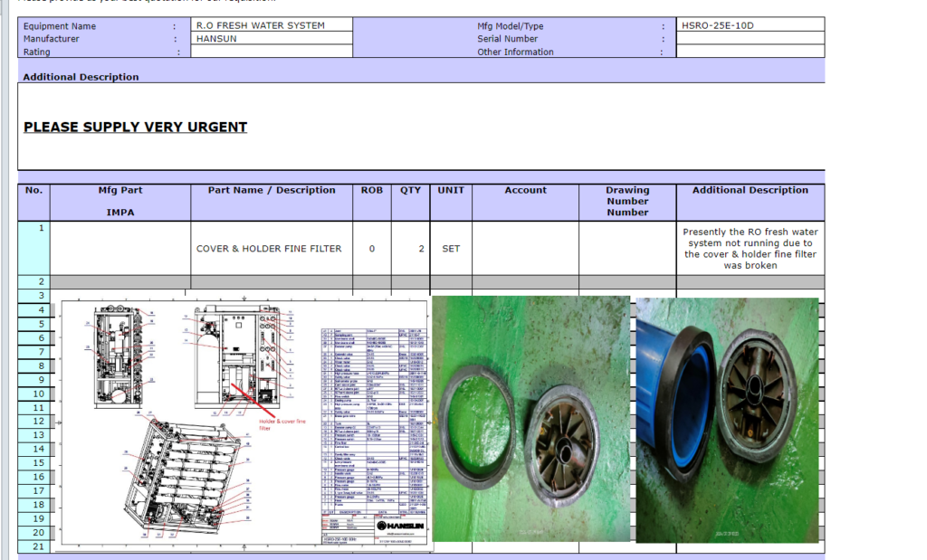Screen dimensions: 927x560
Task: Click the empty Rating value field
Action: (x=272, y=52)
